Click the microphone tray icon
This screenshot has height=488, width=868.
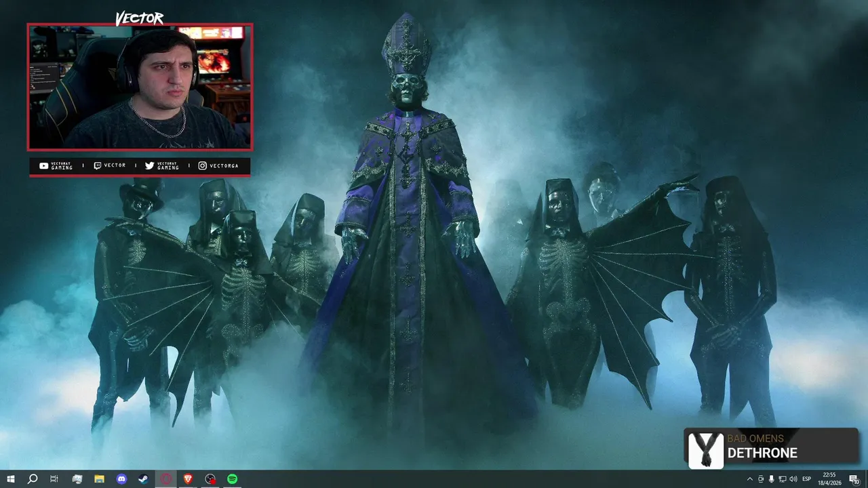(772, 479)
